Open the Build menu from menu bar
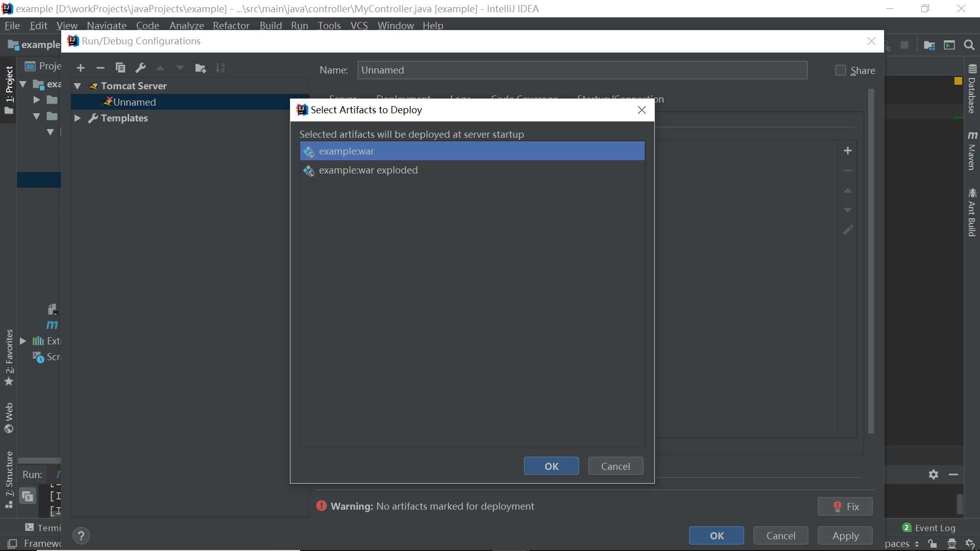This screenshot has width=980, height=551. [271, 25]
